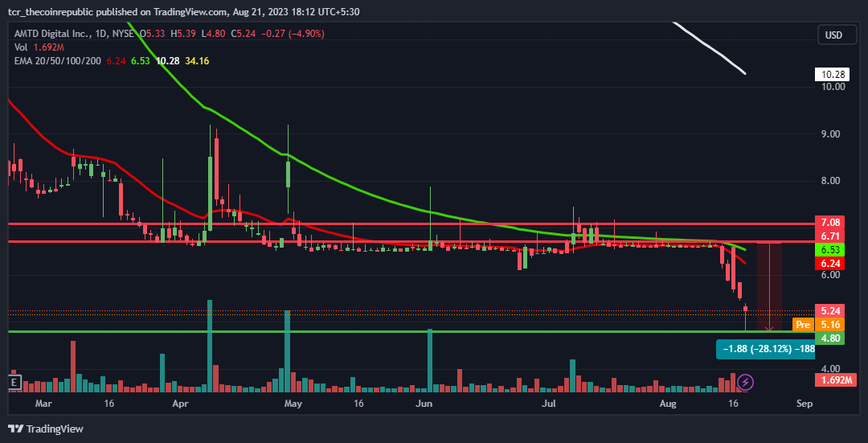Click the red 6.24 EMA price label
Screen dimensions: 868x443
pos(829,265)
